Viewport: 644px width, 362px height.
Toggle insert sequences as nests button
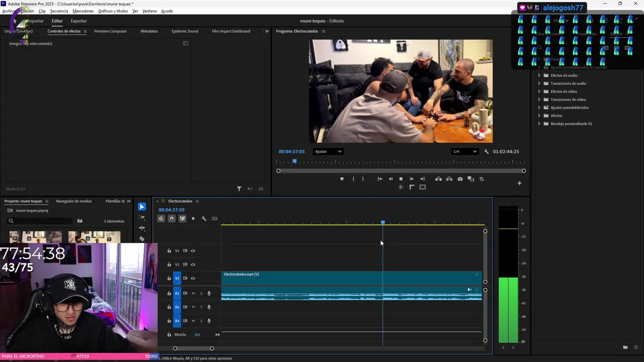tap(161, 219)
